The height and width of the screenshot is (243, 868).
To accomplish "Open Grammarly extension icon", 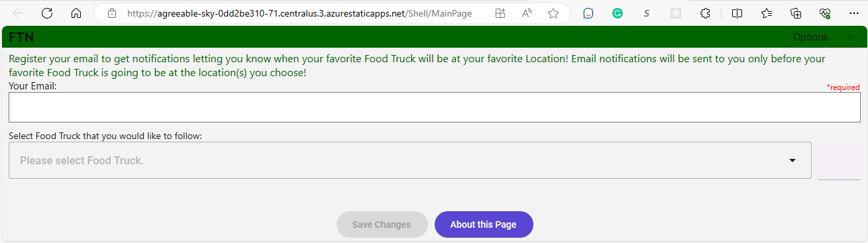I will coord(618,13).
